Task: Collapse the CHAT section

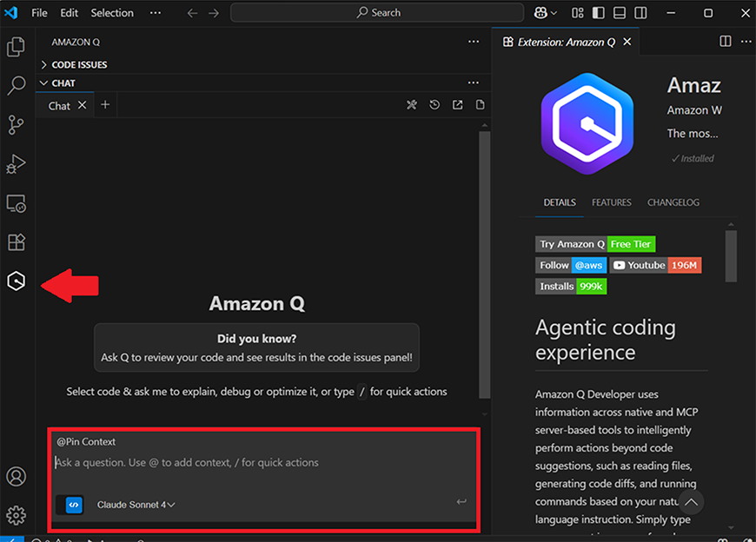Action: pos(43,83)
